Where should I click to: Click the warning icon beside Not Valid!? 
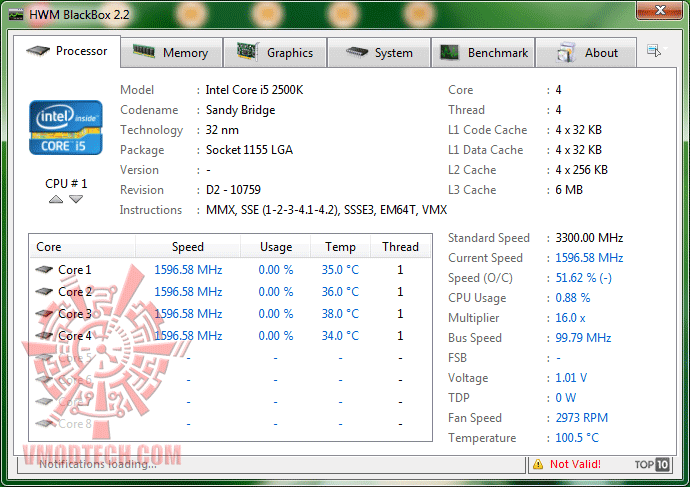pos(538,464)
